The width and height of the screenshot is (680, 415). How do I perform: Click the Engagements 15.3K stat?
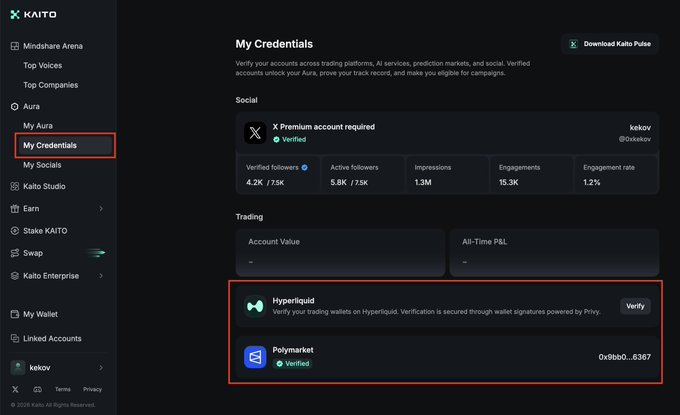(531, 175)
